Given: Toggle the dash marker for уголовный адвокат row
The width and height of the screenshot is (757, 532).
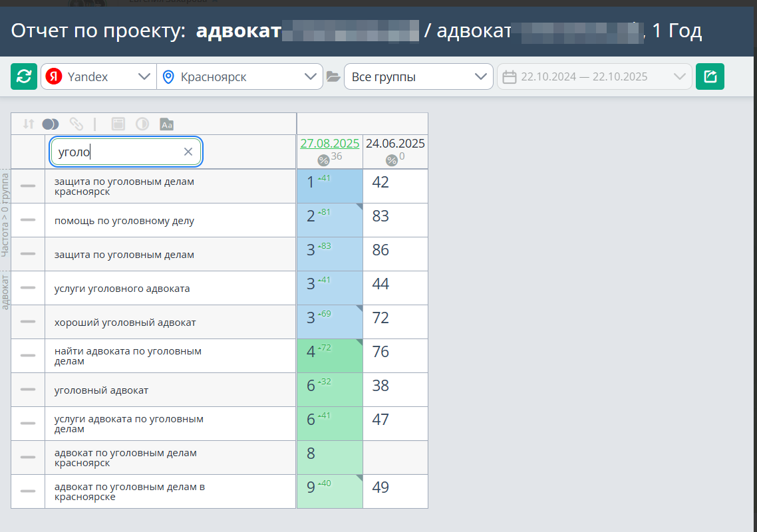Looking at the screenshot, I should point(28,390).
